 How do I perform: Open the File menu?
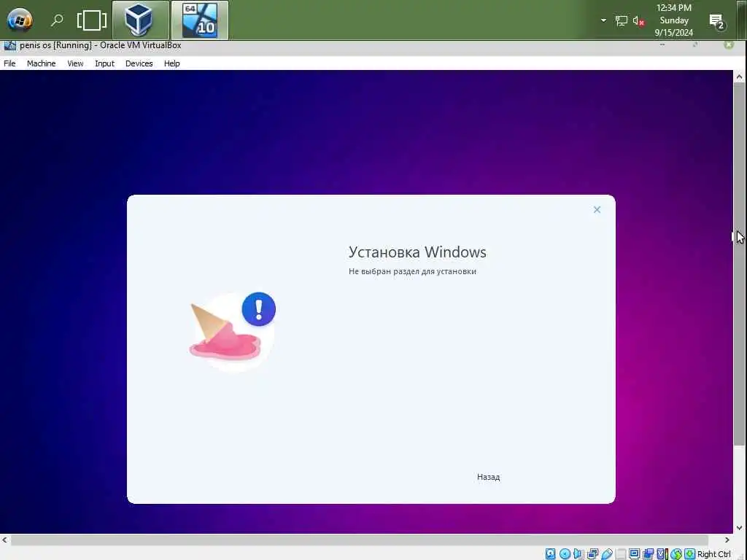[9, 63]
